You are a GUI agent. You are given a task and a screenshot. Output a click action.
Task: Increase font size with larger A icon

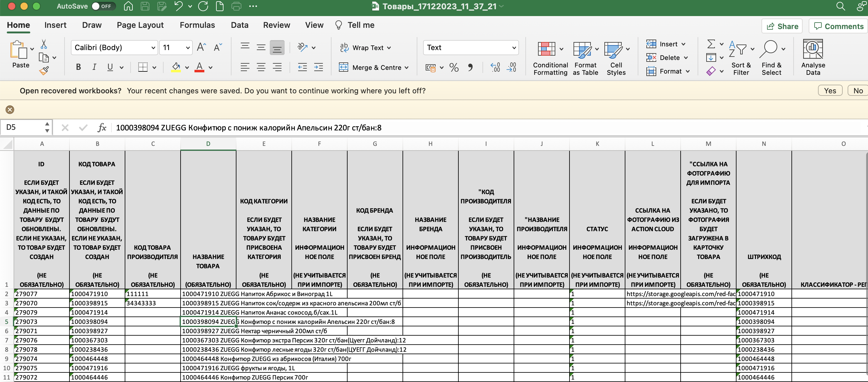pos(201,47)
